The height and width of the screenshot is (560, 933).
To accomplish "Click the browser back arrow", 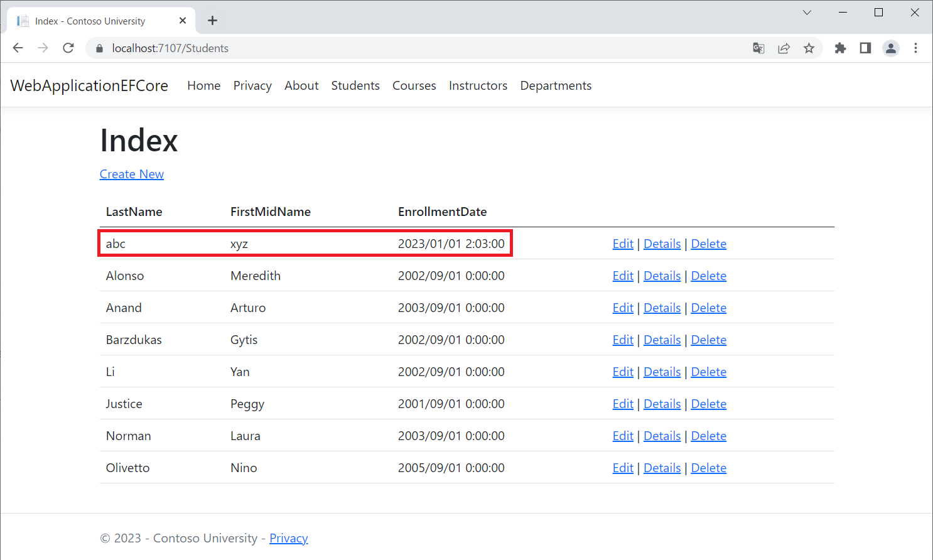I will tap(18, 48).
